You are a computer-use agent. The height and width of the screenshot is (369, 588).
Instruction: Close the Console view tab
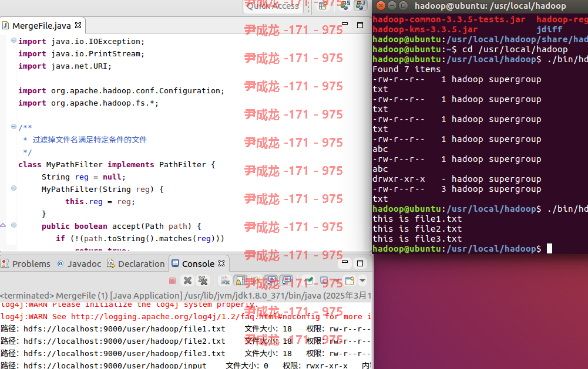[221, 263]
